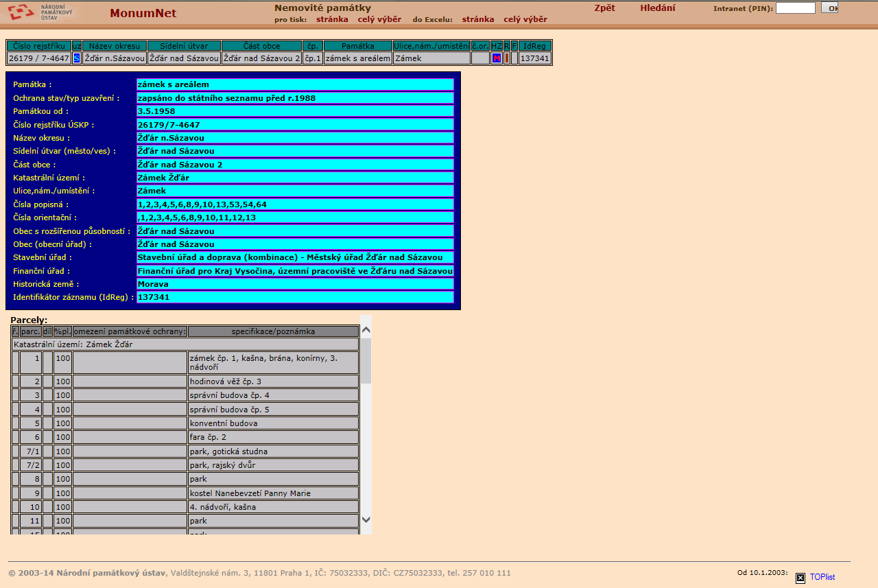Select the park, rajský dvůr row

point(185,465)
